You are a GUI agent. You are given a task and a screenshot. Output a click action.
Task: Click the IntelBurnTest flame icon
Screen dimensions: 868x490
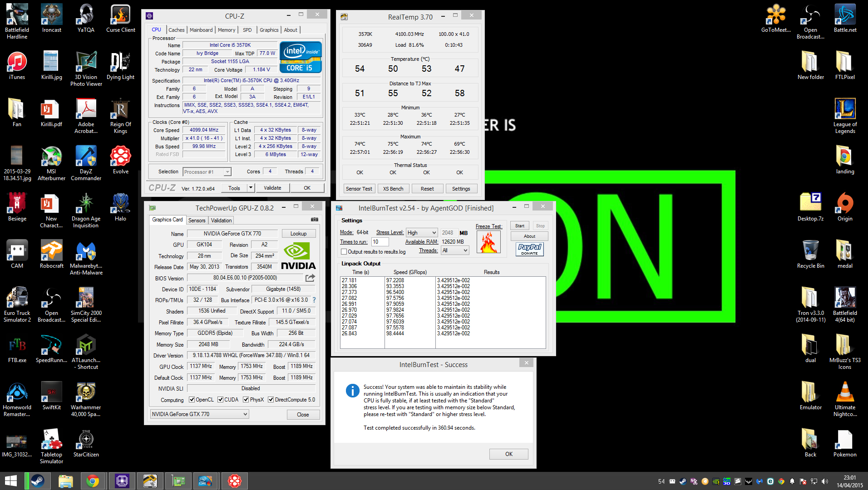tap(488, 242)
